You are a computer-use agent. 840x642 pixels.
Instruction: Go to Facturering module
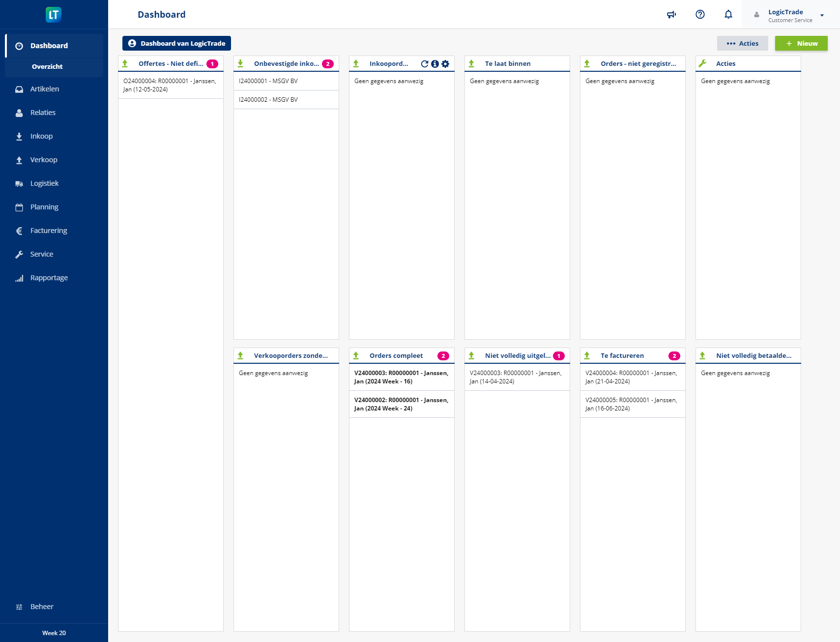tap(54, 231)
